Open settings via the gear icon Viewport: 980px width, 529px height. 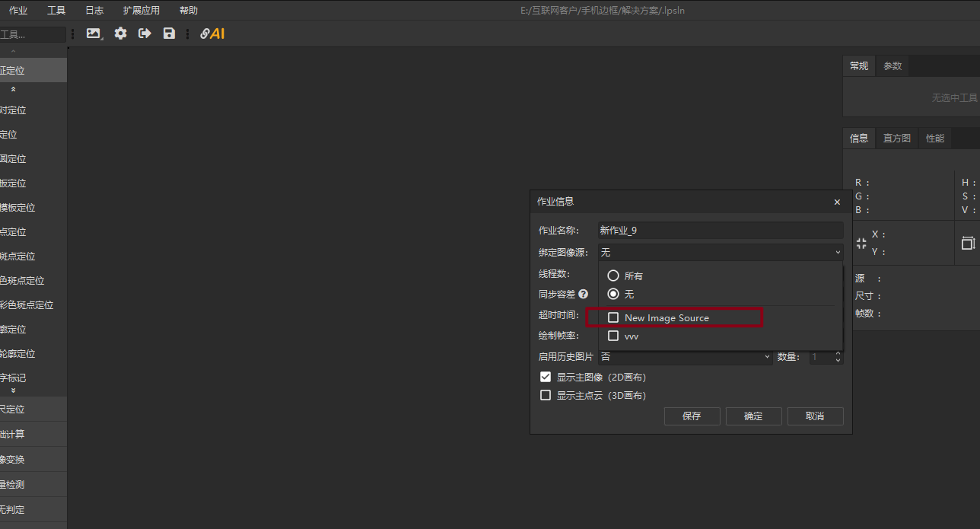(120, 33)
